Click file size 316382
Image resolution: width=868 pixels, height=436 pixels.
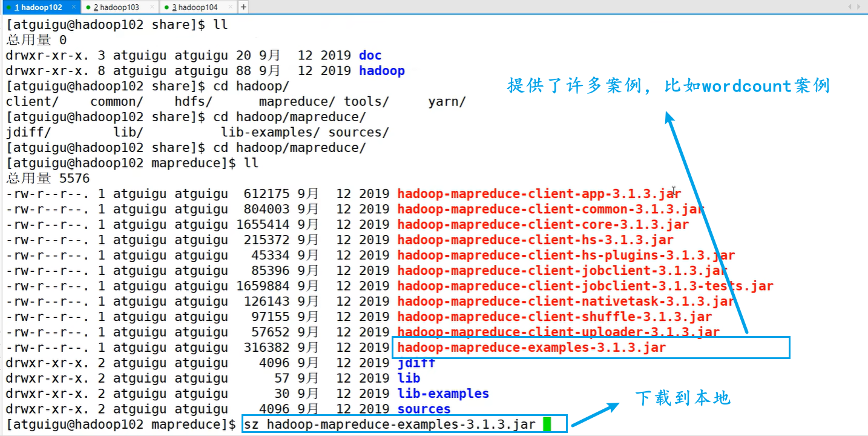[266, 348]
